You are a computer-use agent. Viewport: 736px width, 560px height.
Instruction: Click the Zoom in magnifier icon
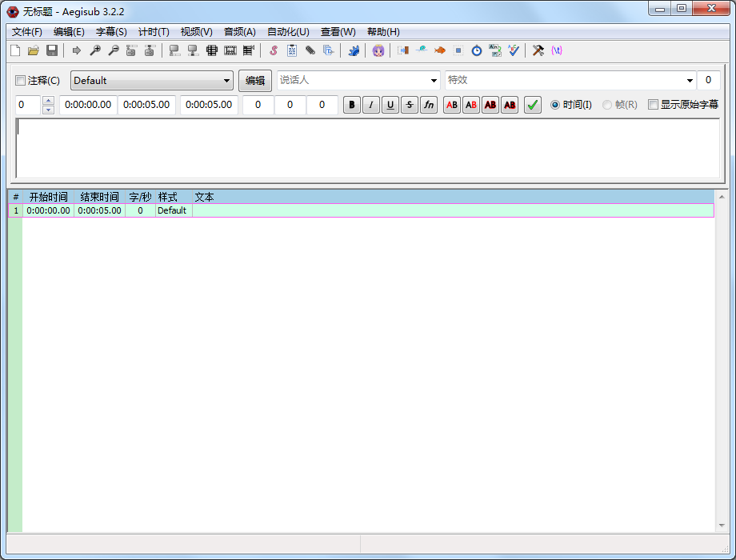click(x=95, y=50)
